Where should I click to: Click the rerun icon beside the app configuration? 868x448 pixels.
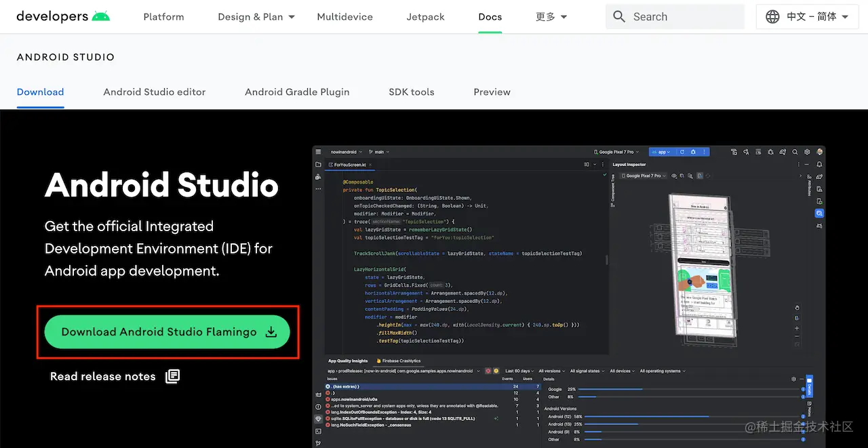point(682,152)
